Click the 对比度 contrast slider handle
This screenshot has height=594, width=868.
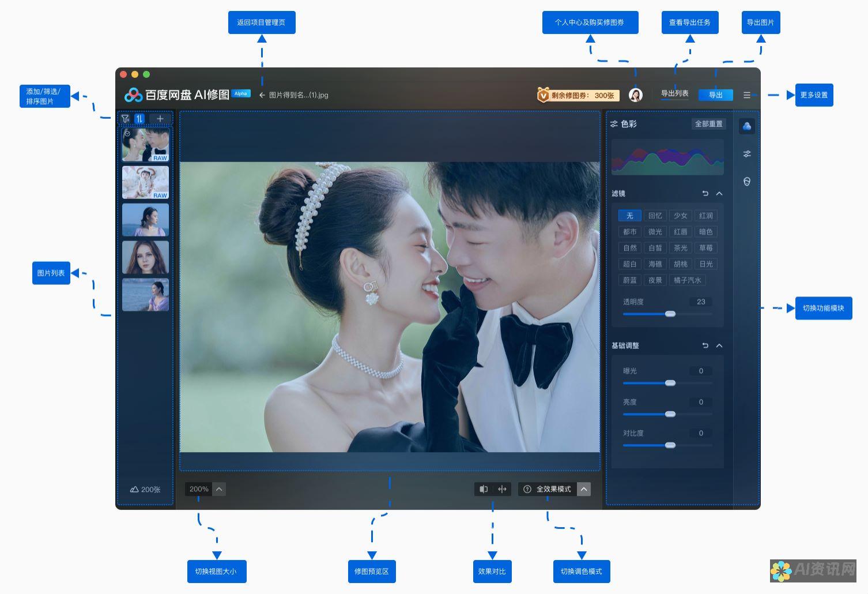click(x=670, y=445)
